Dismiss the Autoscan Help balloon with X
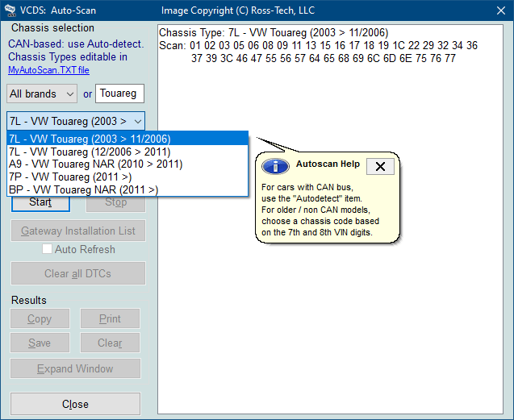 (380, 166)
